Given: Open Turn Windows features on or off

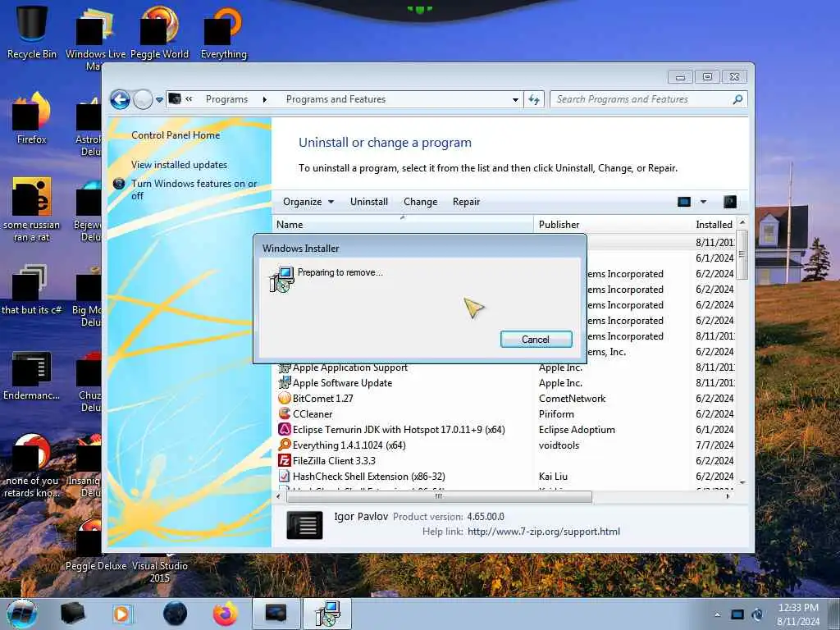Looking at the screenshot, I should (194, 189).
